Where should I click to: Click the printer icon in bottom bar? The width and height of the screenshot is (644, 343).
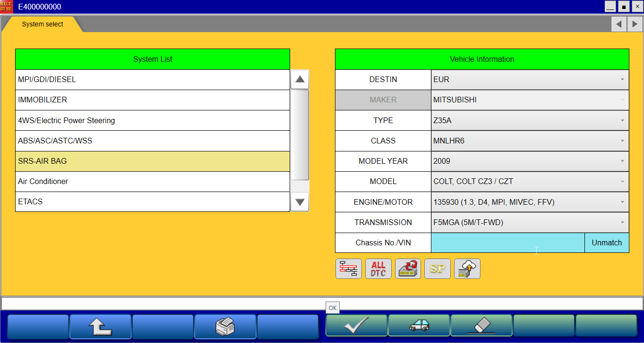point(225,326)
